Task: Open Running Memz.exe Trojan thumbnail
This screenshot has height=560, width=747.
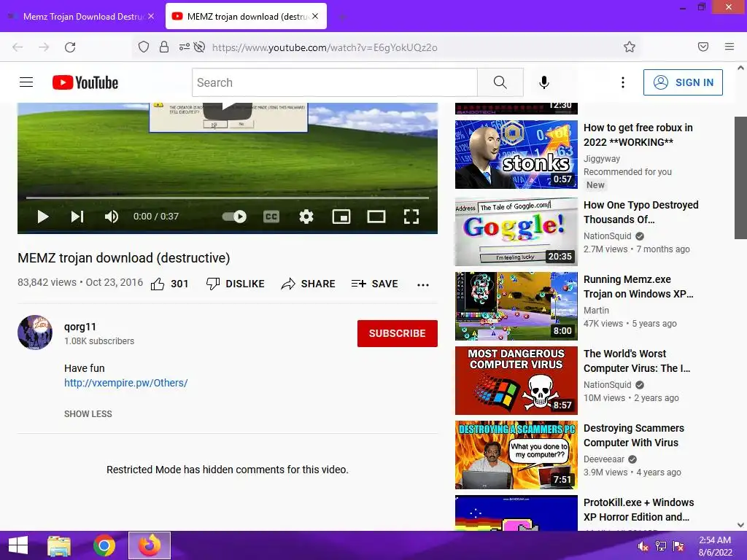Action: [516, 306]
